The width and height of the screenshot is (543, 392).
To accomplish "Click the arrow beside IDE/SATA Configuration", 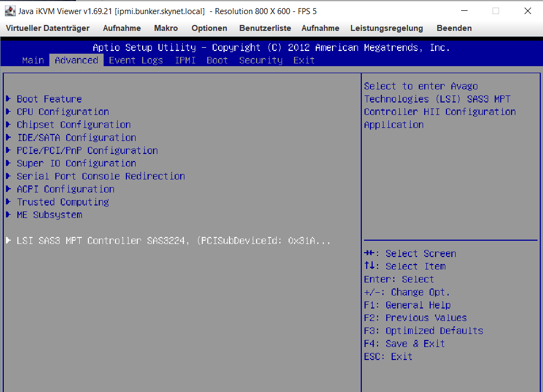I will click(8, 137).
